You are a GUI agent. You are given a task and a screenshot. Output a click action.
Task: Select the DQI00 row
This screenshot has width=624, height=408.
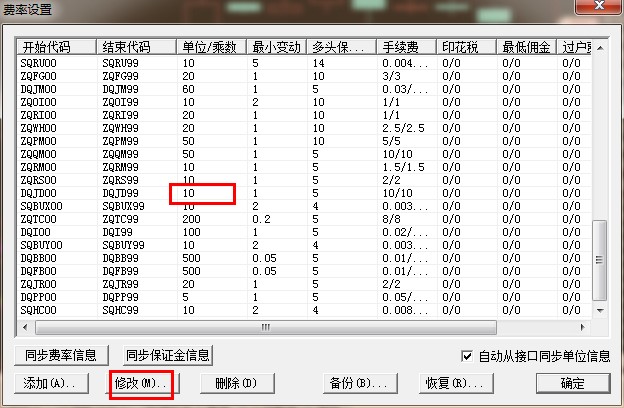click(304, 232)
